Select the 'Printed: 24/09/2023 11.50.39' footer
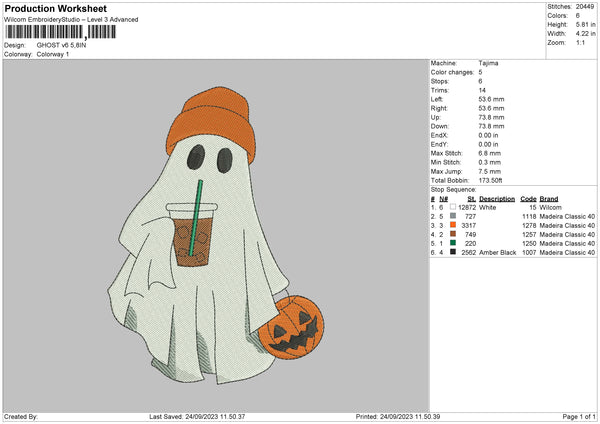The height and width of the screenshot is (424, 600). [398, 417]
